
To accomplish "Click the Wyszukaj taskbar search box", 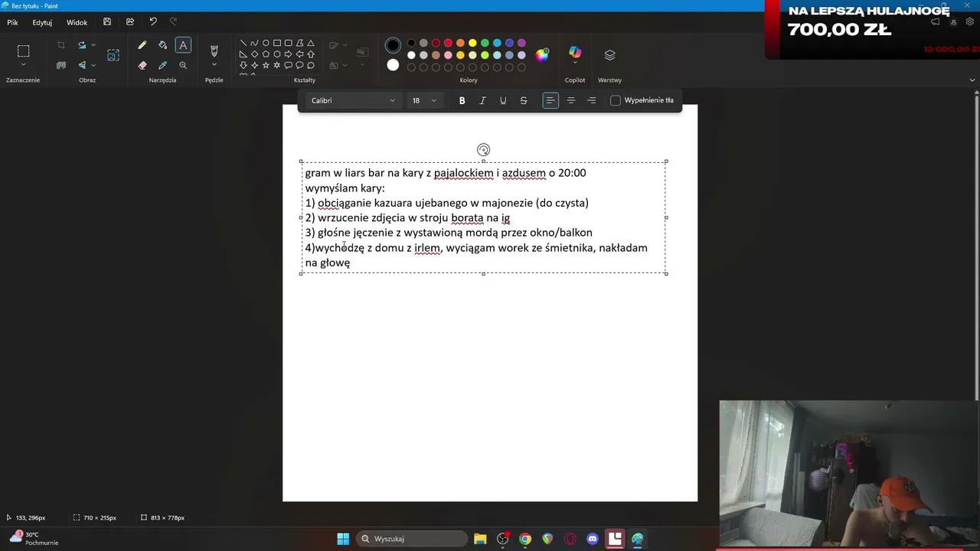I will coord(412,539).
